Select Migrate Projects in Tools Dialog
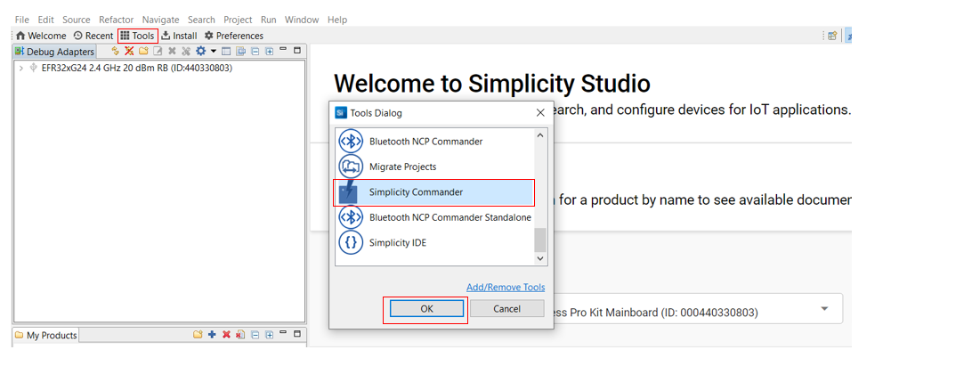This screenshot has height=366, width=980. pyautogui.click(x=434, y=167)
